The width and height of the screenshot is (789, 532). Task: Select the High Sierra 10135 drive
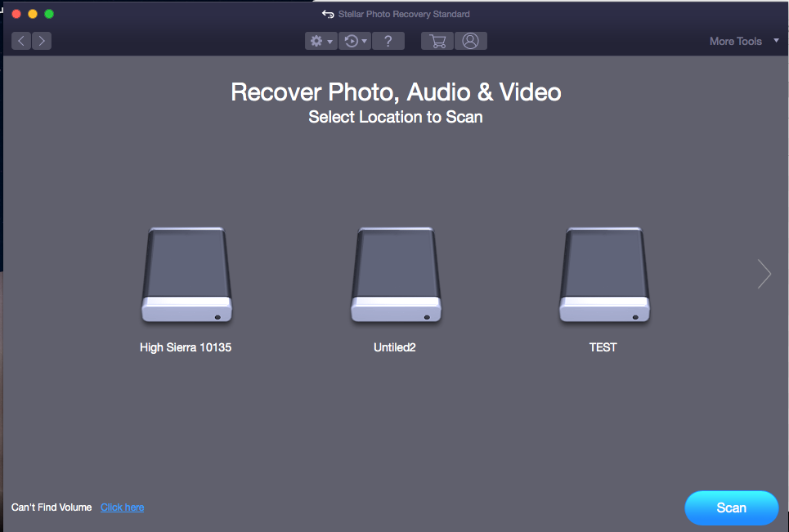coord(186,275)
